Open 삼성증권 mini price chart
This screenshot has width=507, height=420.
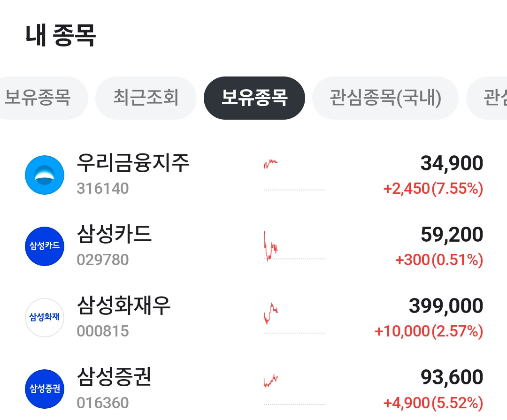click(294, 389)
